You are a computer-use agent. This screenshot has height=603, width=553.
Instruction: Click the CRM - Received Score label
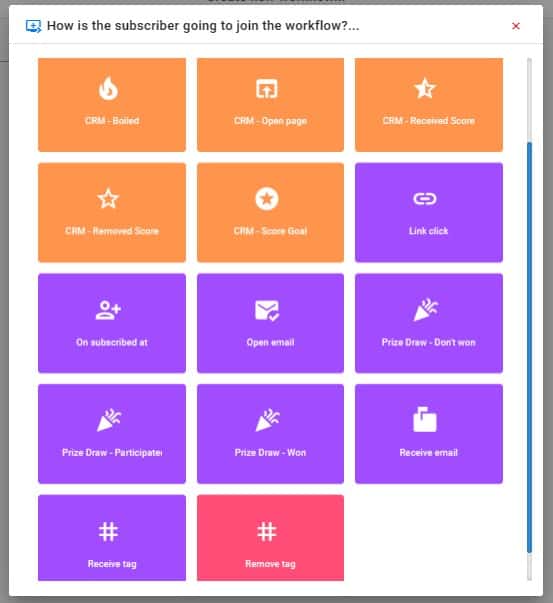click(x=429, y=121)
